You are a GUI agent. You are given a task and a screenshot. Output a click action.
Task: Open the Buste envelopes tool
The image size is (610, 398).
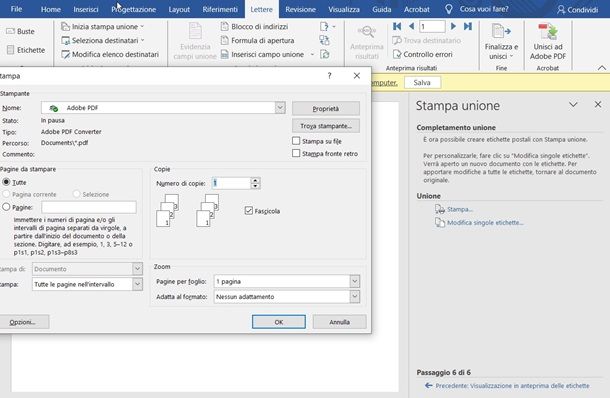21,32
